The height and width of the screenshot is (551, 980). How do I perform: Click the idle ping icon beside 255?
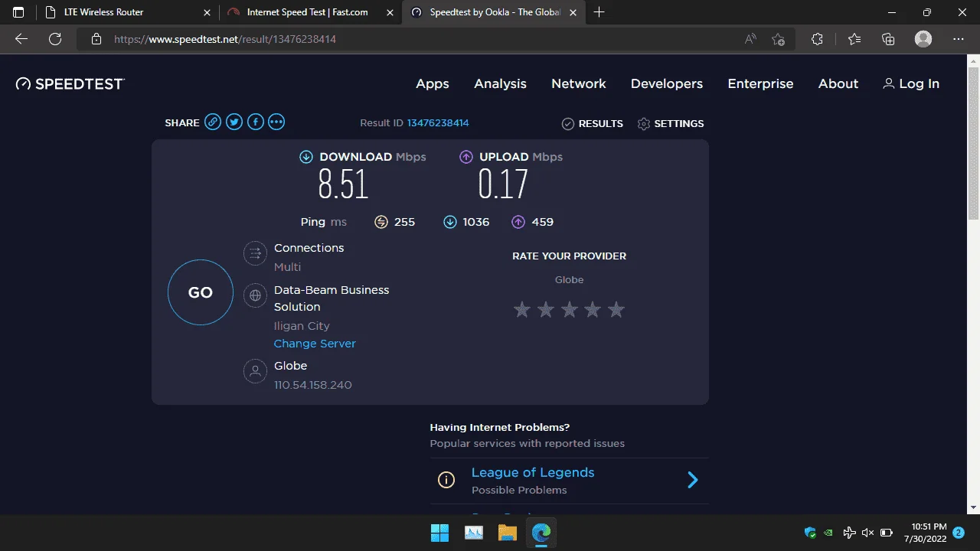[381, 222]
